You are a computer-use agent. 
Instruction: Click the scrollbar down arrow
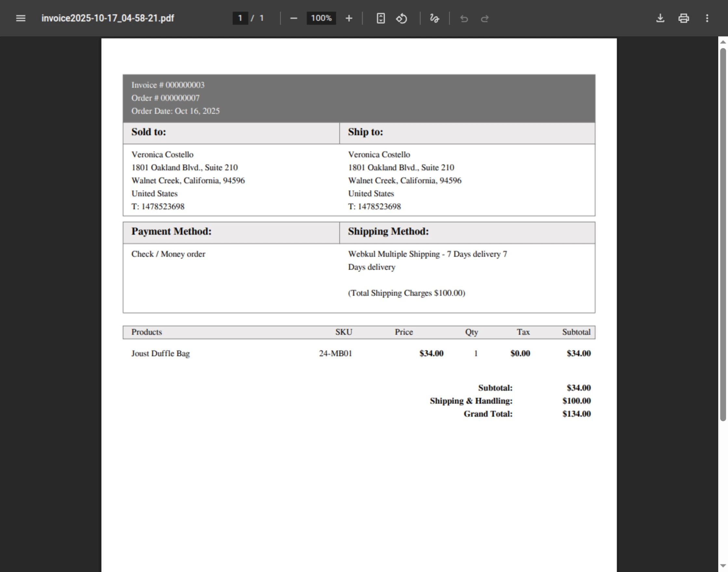[x=723, y=565]
